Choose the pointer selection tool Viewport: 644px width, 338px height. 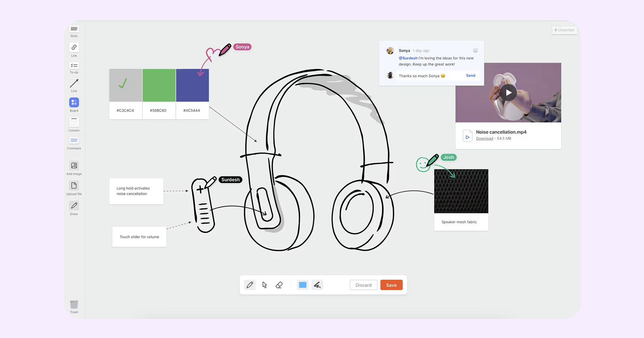coord(265,285)
